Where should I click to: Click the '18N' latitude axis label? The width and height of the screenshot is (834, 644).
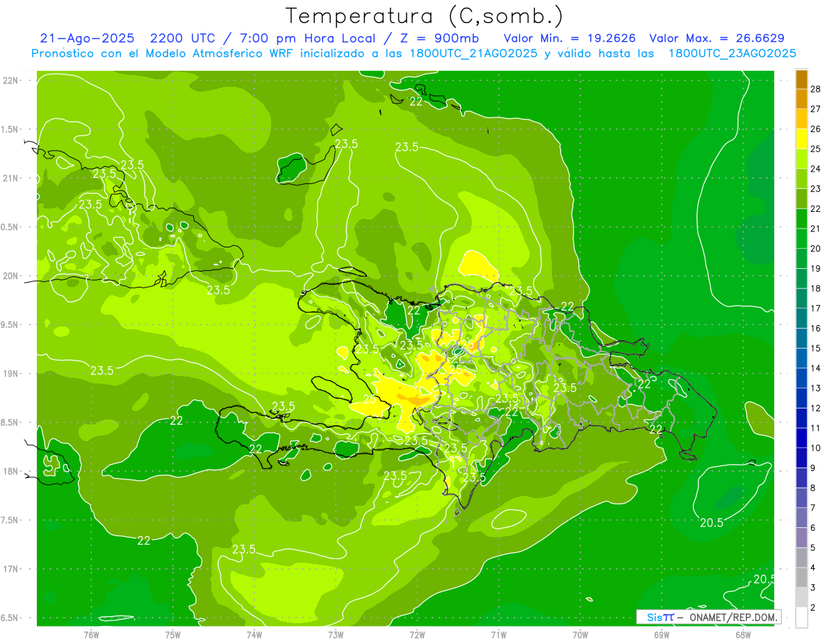pyautogui.click(x=10, y=472)
